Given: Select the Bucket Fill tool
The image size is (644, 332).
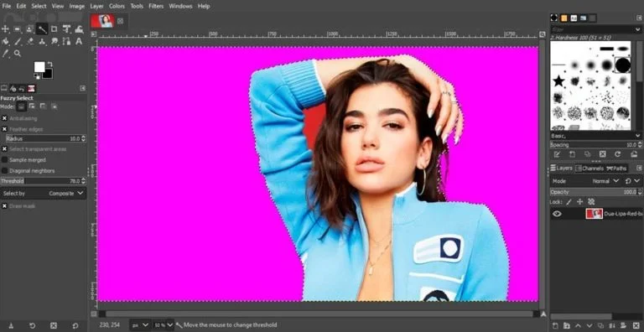Looking at the screenshot, I should click(5, 42).
